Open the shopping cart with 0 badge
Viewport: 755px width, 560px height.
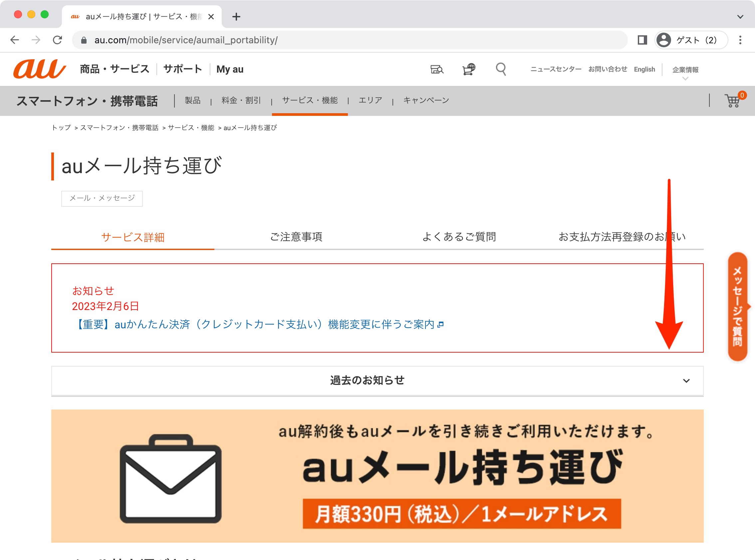coord(735,100)
